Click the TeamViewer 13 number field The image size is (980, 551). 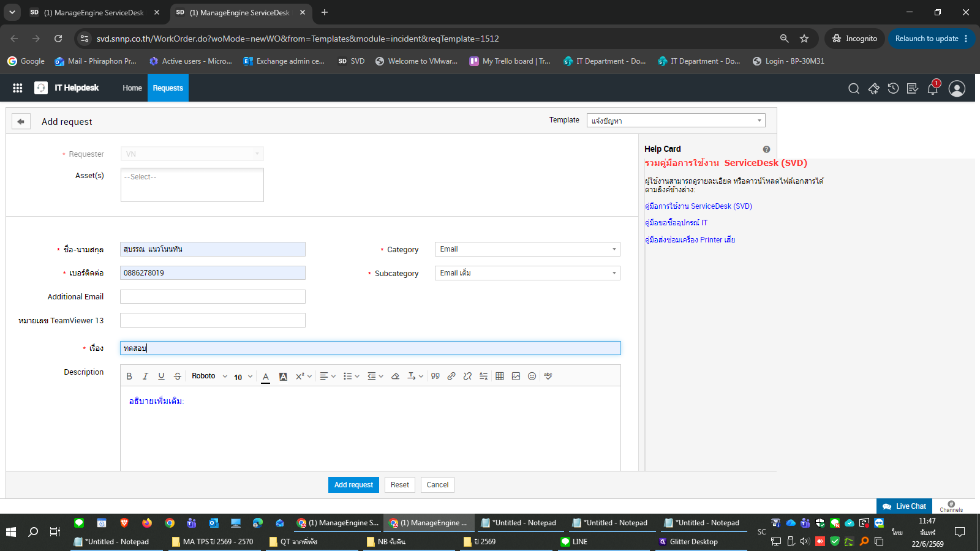[x=213, y=320]
